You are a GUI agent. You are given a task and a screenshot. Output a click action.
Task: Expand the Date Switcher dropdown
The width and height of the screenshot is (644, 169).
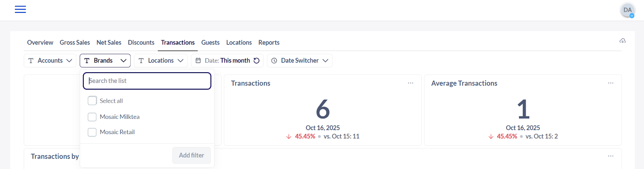pos(299,61)
